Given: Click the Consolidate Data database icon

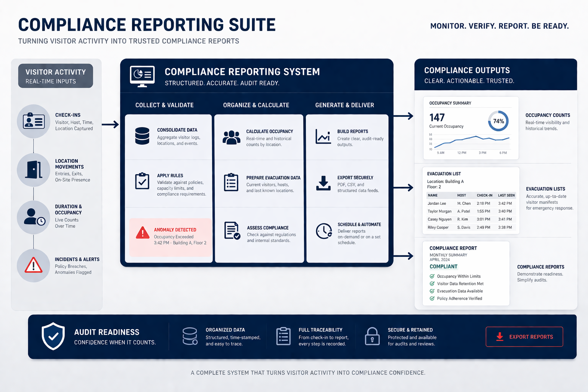Looking at the screenshot, I should coord(142,136).
